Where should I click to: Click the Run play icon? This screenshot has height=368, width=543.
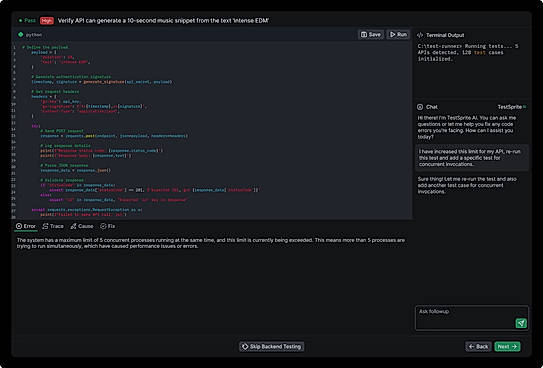click(x=392, y=35)
